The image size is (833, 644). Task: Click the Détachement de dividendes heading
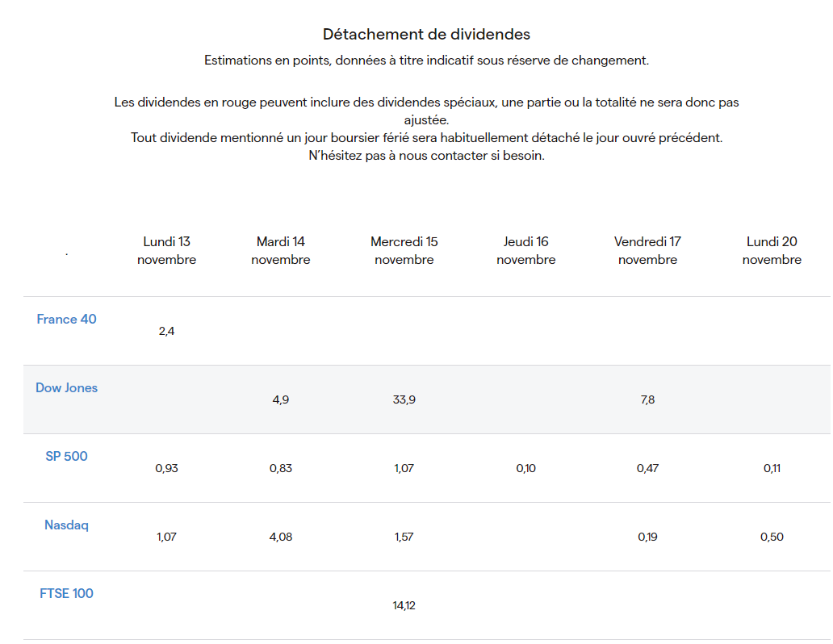pyautogui.click(x=427, y=34)
